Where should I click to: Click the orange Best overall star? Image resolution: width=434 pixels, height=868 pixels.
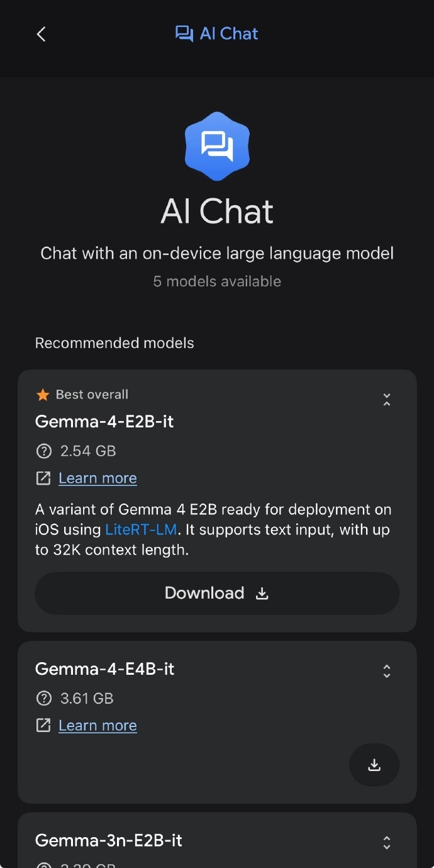(x=43, y=395)
